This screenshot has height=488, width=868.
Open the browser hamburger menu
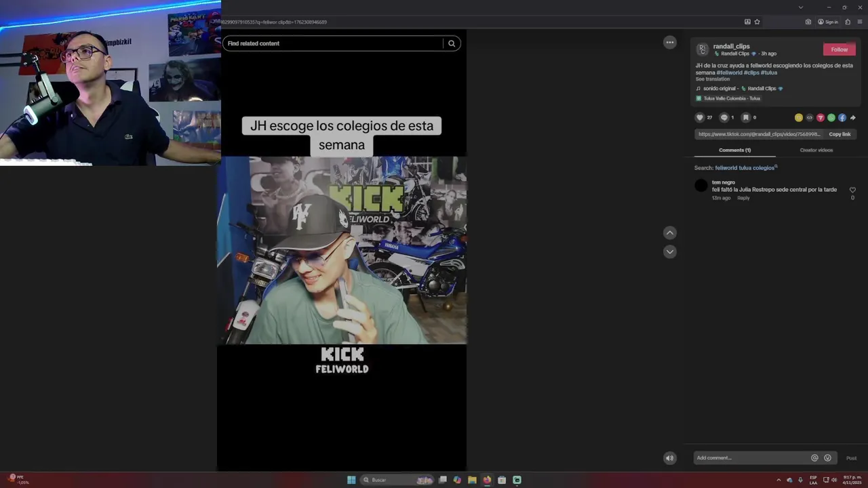(860, 22)
